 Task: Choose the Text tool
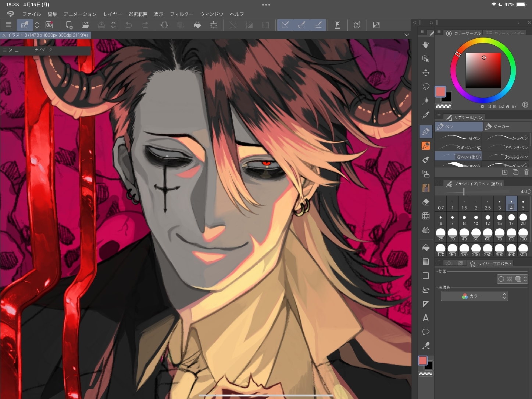pos(426,318)
